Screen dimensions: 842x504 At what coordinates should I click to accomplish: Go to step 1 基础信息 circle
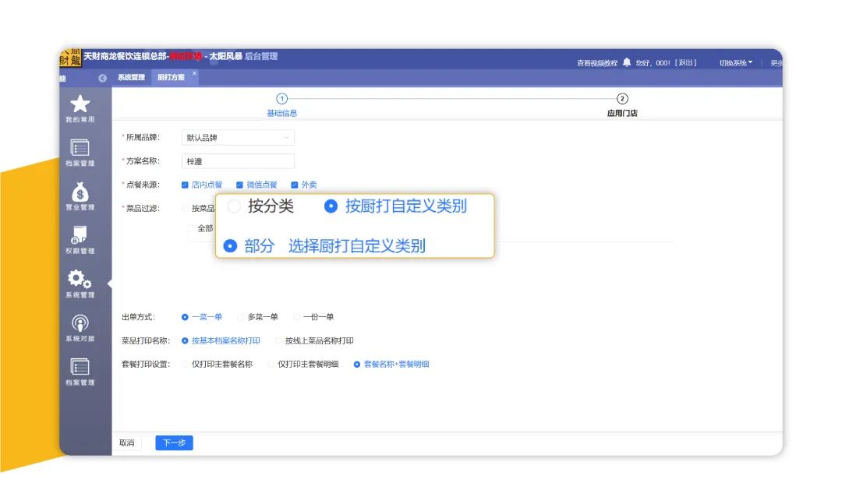(282, 99)
